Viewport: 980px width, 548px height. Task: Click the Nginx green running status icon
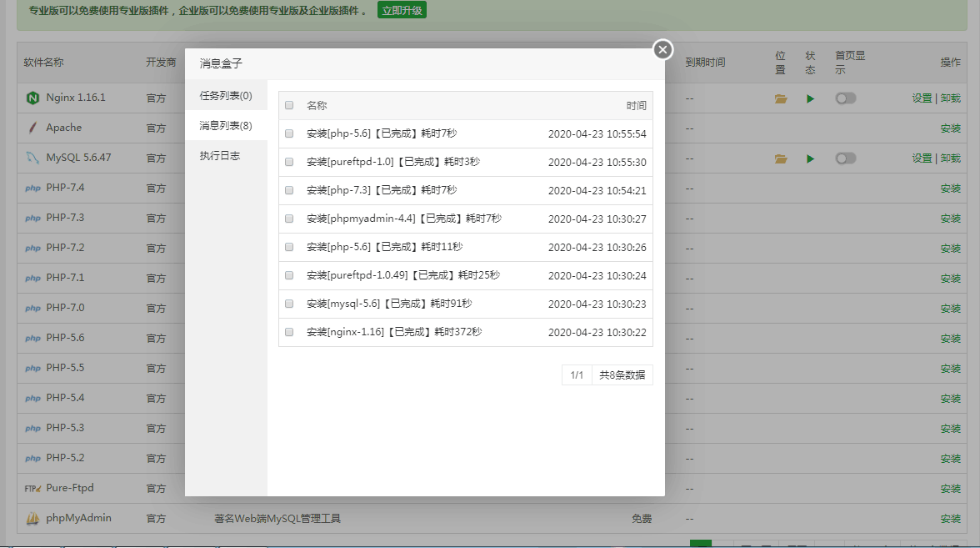coord(809,98)
